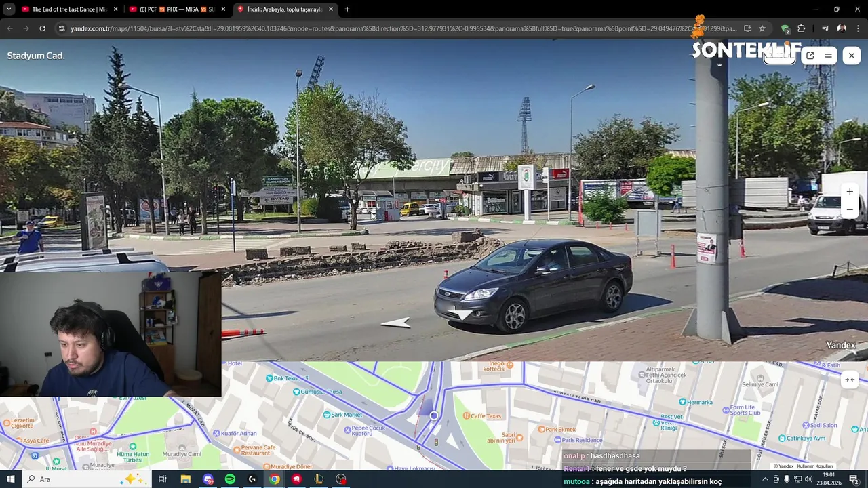Close the İncirli Yandex Maps tab

pyautogui.click(x=331, y=9)
